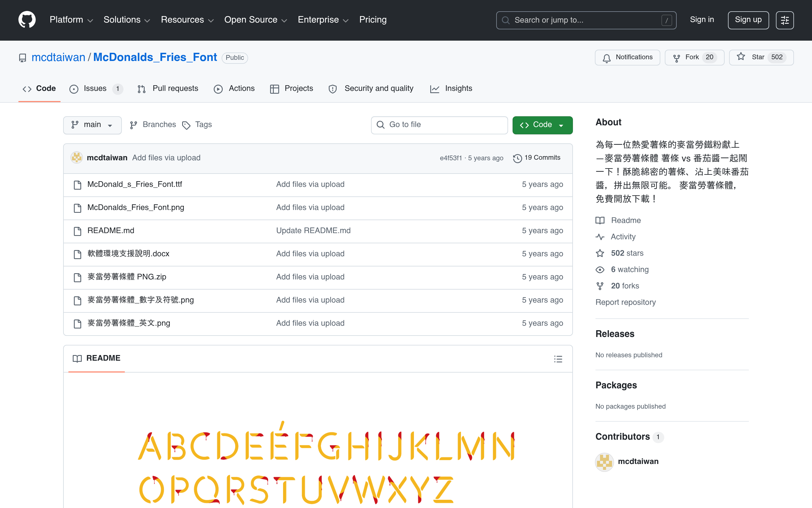Focus the Search or jump to field
This screenshot has height=508, width=812.
[x=586, y=20]
